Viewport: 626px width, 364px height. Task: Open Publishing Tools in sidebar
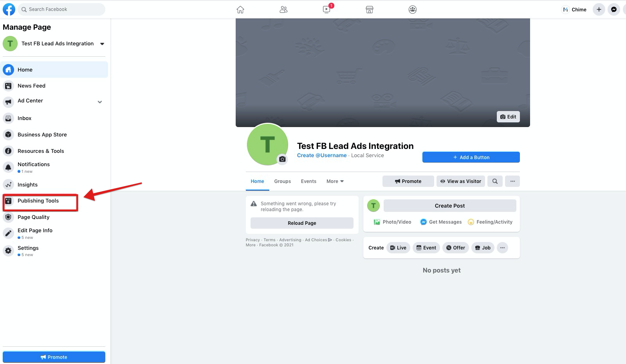[38, 201]
